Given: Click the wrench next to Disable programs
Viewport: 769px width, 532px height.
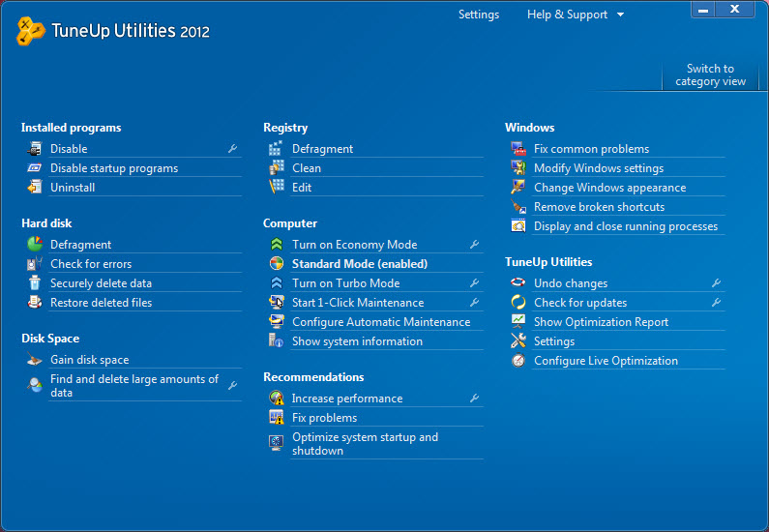Looking at the screenshot, I should (232, 149).
